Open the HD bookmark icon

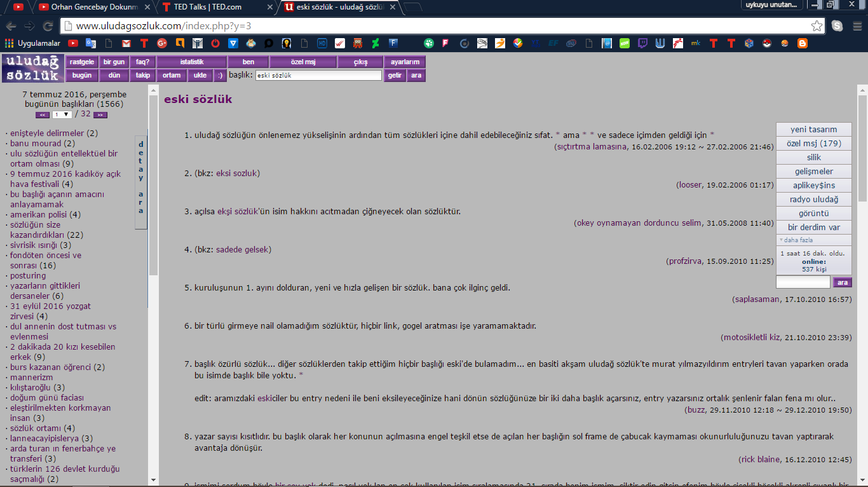(x=322, y=43)
